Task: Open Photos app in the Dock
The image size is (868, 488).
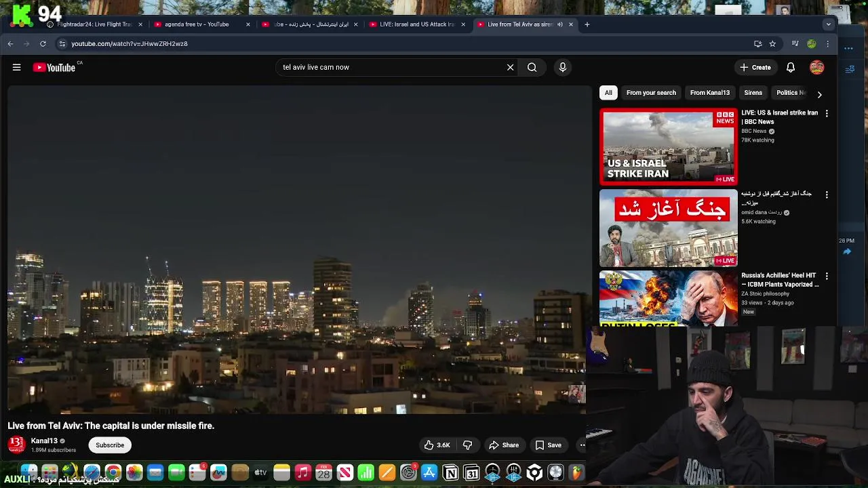Action: [x=134, y=472]
